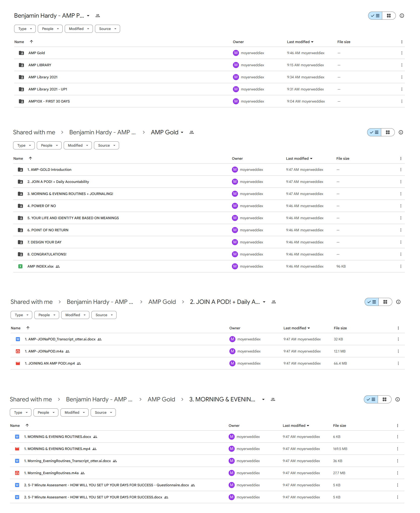
Task: Click shared people icon beside AMP Gold title
Action: coord(192,132)
